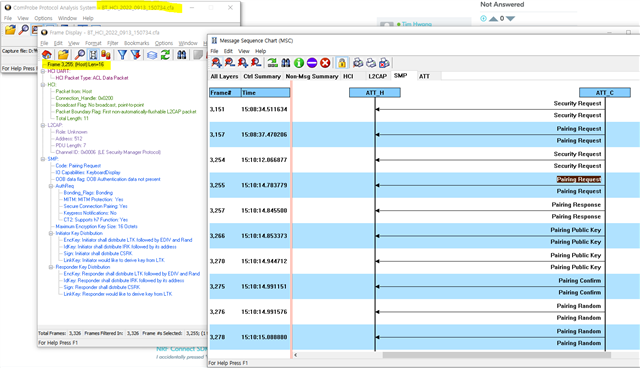640x368 pixels.
Task: Click the ATT_H entity header box
Action: click(x=375, y=93)
